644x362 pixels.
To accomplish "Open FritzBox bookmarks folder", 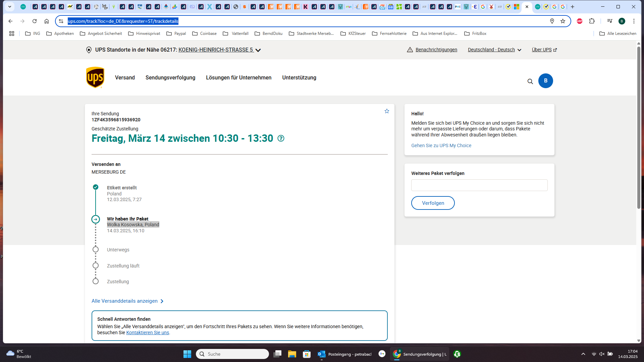I will tap(475, 34).
